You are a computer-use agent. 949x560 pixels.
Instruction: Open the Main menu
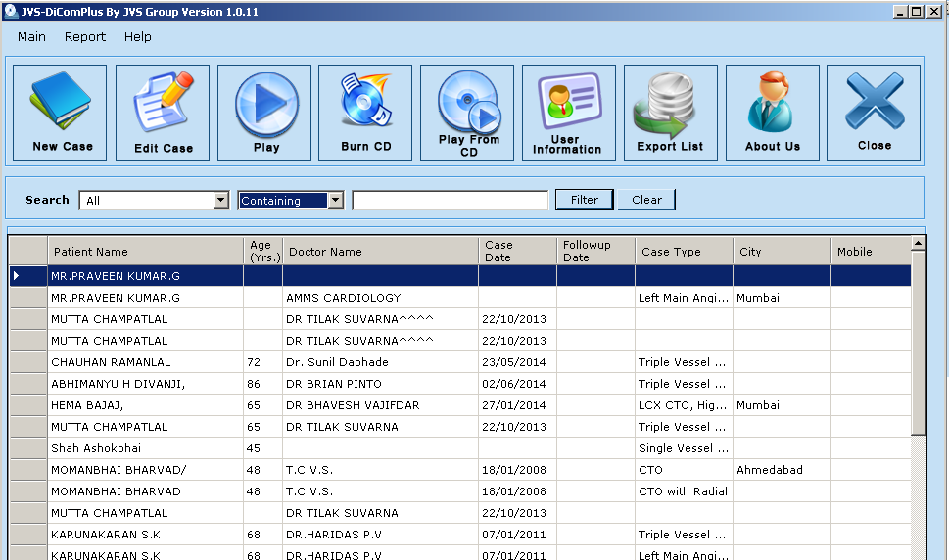[x=31, y=37]
